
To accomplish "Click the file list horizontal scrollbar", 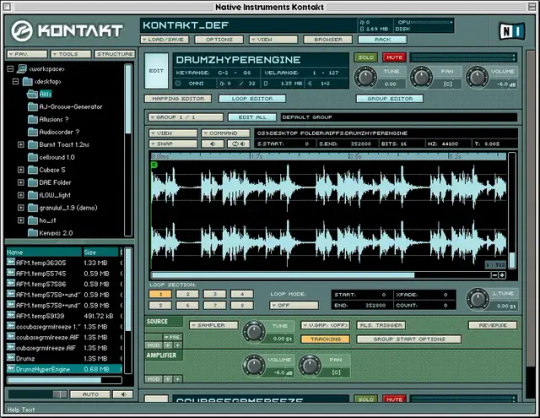I will pyautogui.click(x=64, y=380).
